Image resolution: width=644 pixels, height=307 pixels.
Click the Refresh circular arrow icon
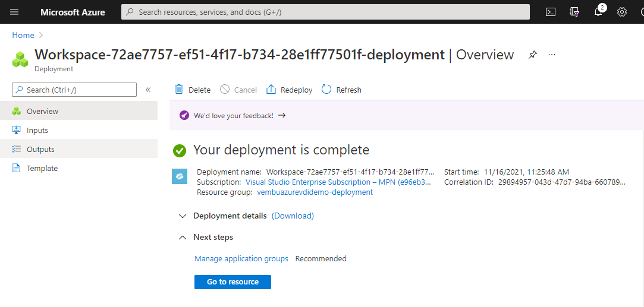click(326, 89)
